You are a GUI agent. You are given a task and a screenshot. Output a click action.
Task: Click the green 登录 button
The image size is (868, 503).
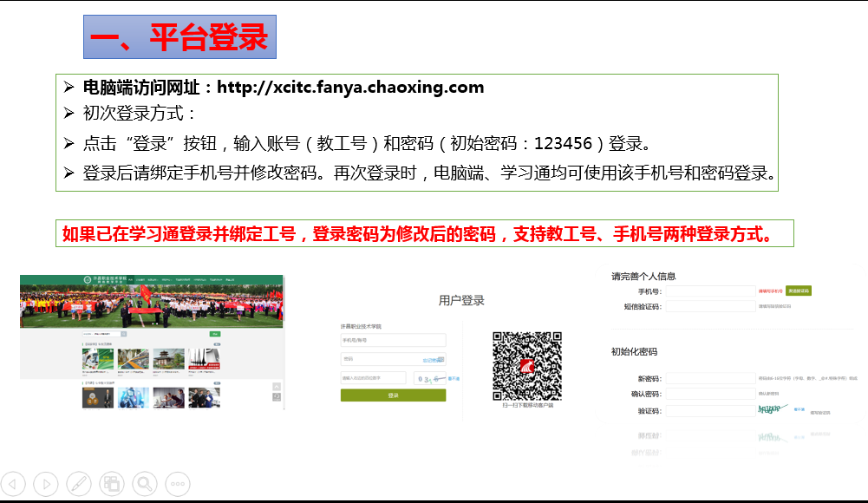[393, 395]
